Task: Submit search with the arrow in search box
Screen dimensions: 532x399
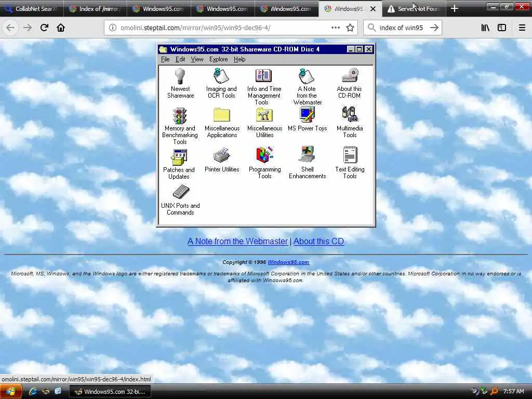Action: (x=434, y=28)
